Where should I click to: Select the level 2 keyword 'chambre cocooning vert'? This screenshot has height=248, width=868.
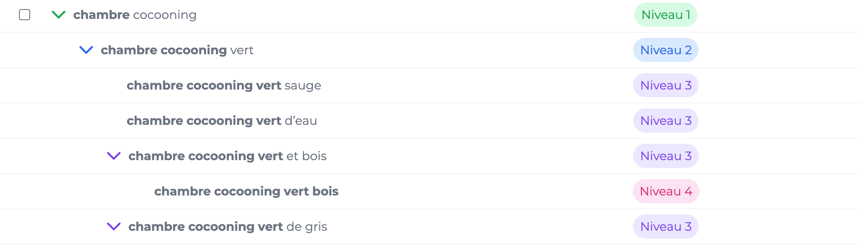177,50
